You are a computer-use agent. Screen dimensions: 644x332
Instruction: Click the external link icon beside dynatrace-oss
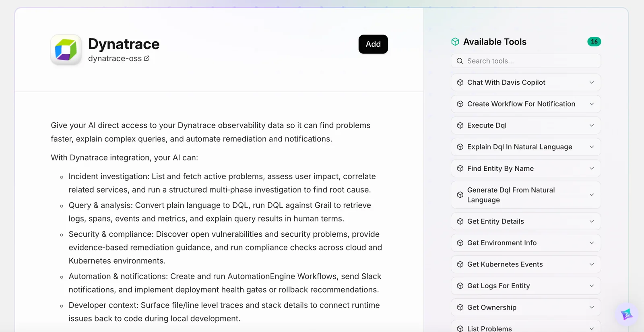147,59
